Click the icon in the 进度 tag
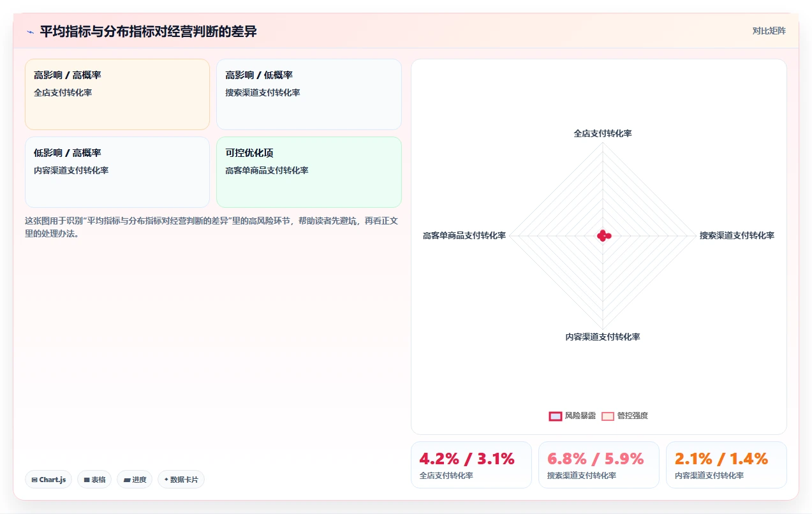The width and height of the screenshot is (812, 514). [126, 480]
